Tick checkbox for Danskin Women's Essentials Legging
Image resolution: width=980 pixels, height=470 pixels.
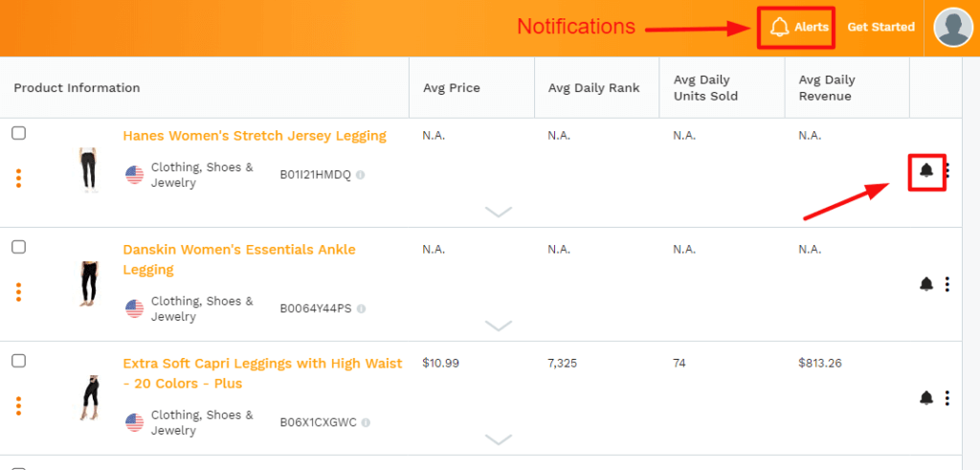(x=19, y=247)
